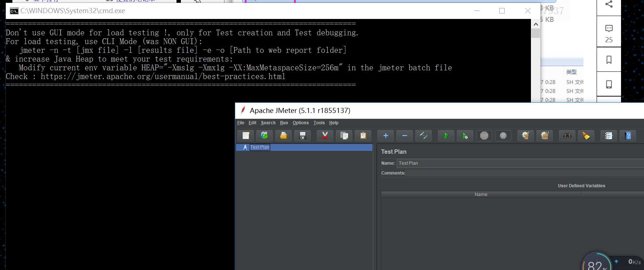Clear all results with the double-broom icon

[x=544, y=136]
